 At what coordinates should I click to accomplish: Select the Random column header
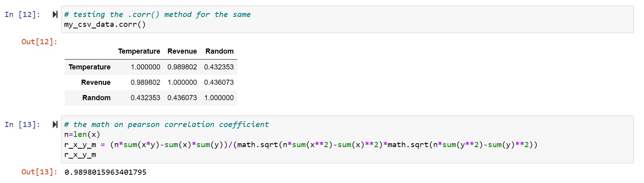tap(219, 51)
